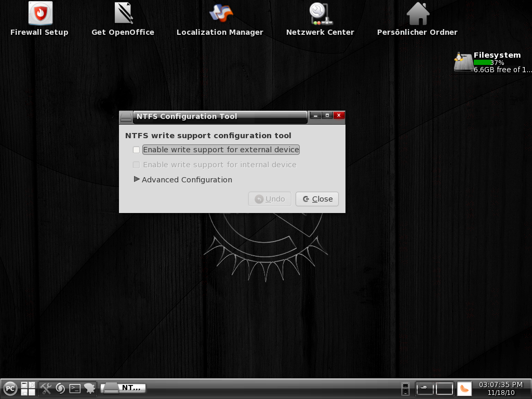
Task: Click the speaker volume tray icon
Action: coord(406,388)
